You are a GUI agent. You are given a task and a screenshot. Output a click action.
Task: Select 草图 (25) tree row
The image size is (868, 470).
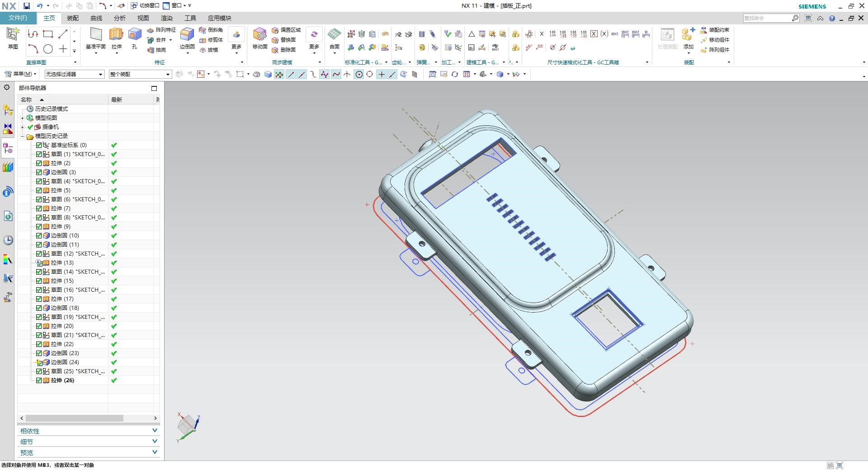click(72, 371)
